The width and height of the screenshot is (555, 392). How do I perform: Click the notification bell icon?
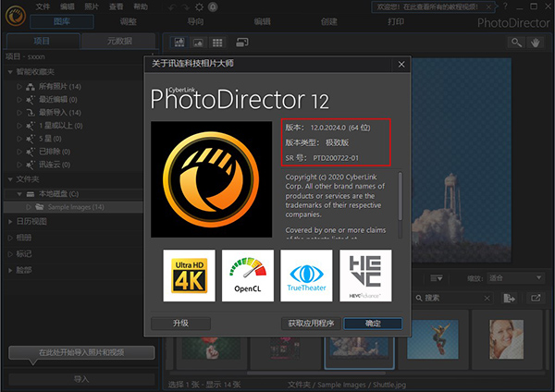(213, 7)
